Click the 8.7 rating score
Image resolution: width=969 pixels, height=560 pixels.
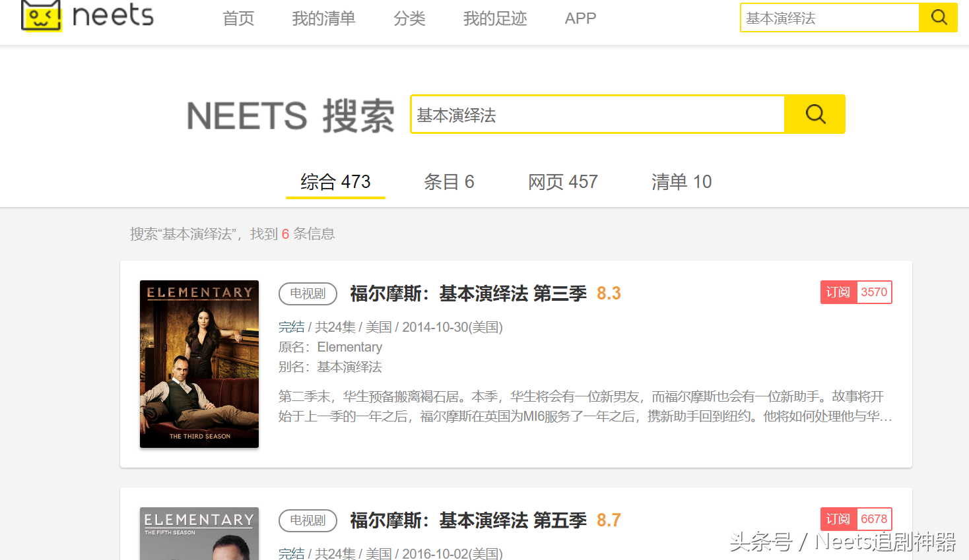pyautogui.click(x=609, y=520)
